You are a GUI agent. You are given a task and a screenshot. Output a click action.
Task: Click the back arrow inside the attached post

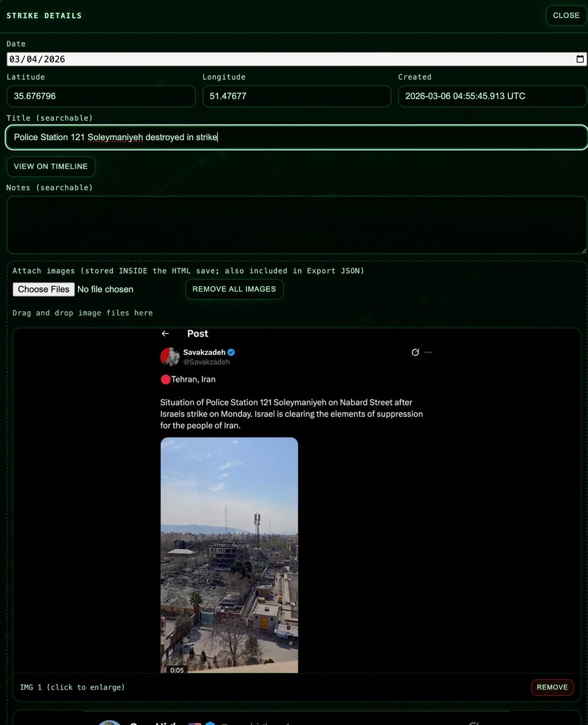click(x=164, y=333)
